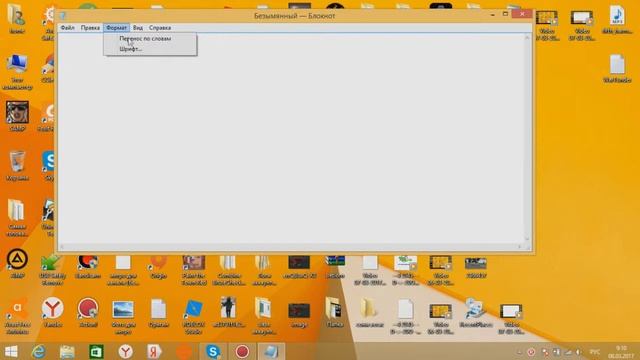This screenshot has width=640, height=360.
Task: Click the vertical scrollbar up arrow
Action: pyautogui.click(x=527, y=38)
